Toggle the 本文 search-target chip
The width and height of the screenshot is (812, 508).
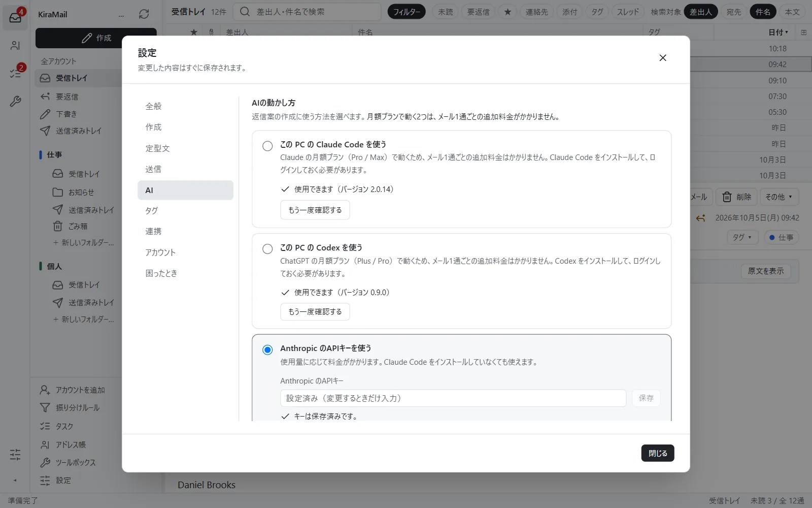point(792,12)
